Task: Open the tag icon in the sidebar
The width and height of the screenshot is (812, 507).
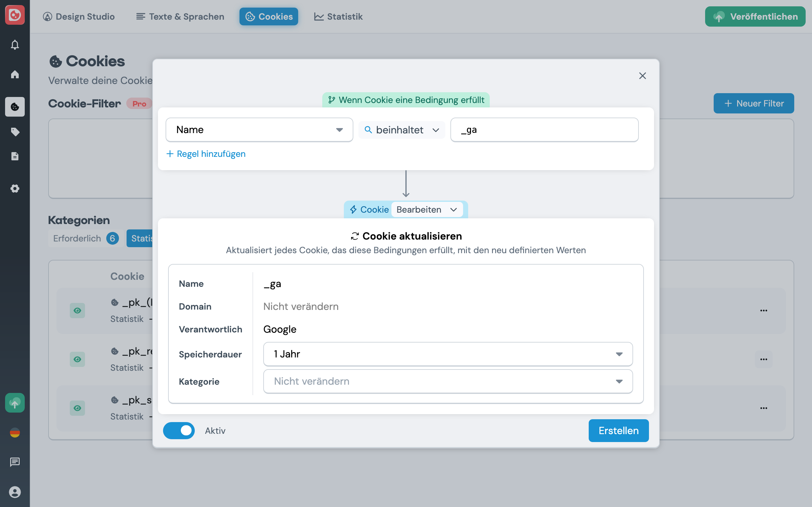Action: [x=15, y=132]
